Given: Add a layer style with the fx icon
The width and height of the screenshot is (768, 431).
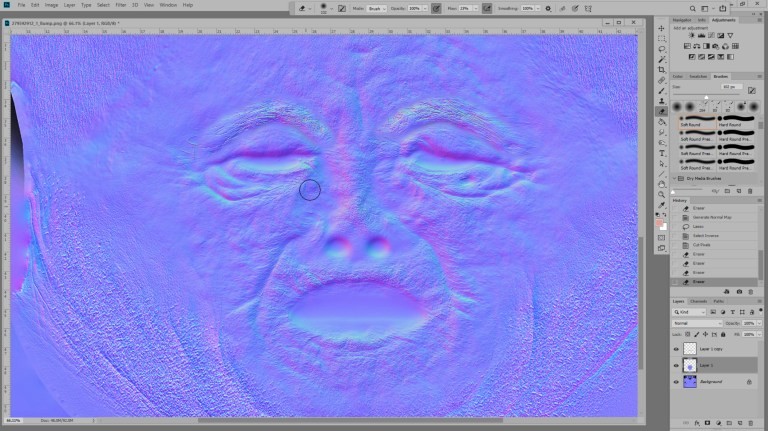Looking at the screenshot, I should [x=696, y=423].
